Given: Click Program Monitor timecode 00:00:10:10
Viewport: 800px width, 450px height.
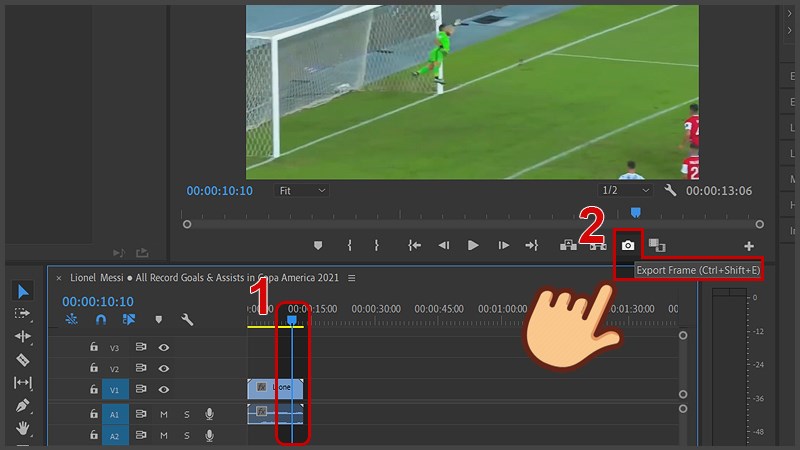Looking at the screenshot, I should (219, 191).
